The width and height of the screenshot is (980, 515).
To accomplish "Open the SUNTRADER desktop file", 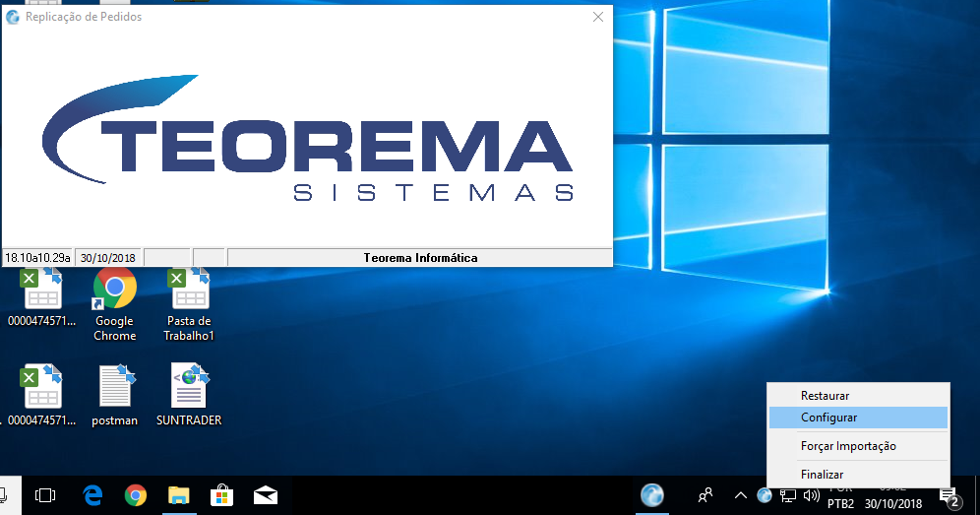I will (189, 395).
